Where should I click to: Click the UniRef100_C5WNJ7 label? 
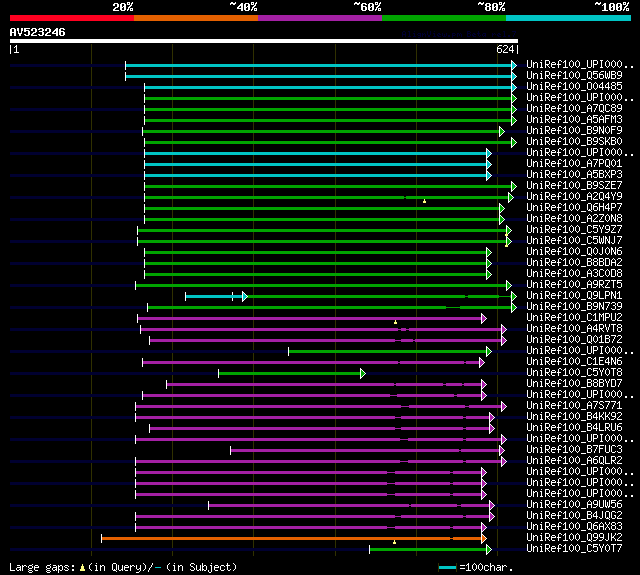(574, 241)
